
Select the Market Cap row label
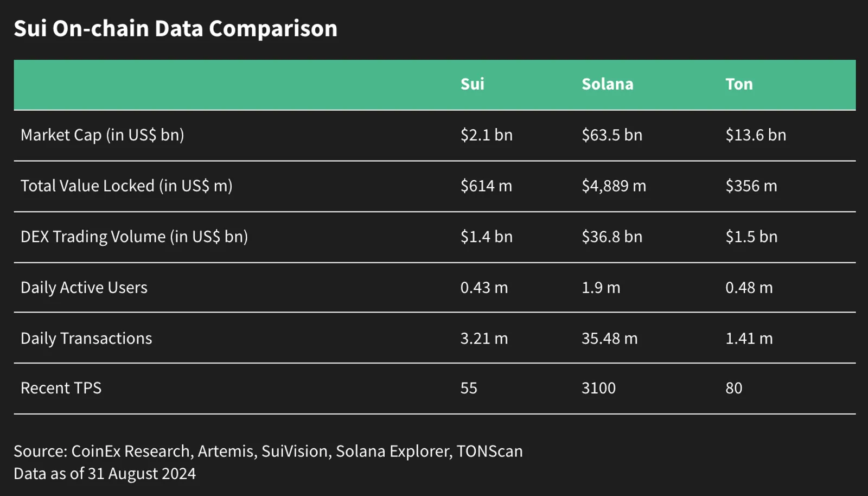pos(102,135)
